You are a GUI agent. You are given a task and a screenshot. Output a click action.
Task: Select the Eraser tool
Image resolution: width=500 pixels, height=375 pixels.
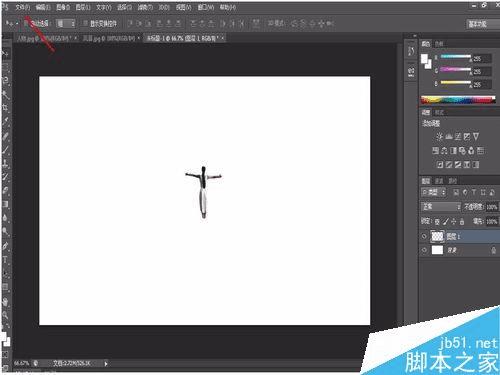[x=5, y=191]
